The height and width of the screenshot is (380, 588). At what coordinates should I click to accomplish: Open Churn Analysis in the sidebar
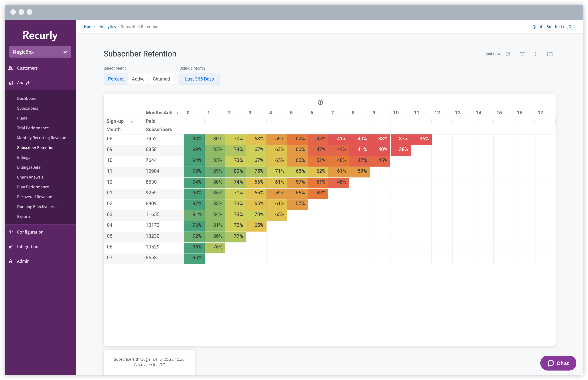pos(30,177)
